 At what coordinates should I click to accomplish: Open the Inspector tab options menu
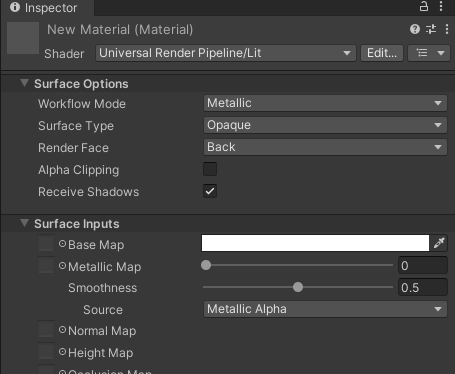coord(441,6)
